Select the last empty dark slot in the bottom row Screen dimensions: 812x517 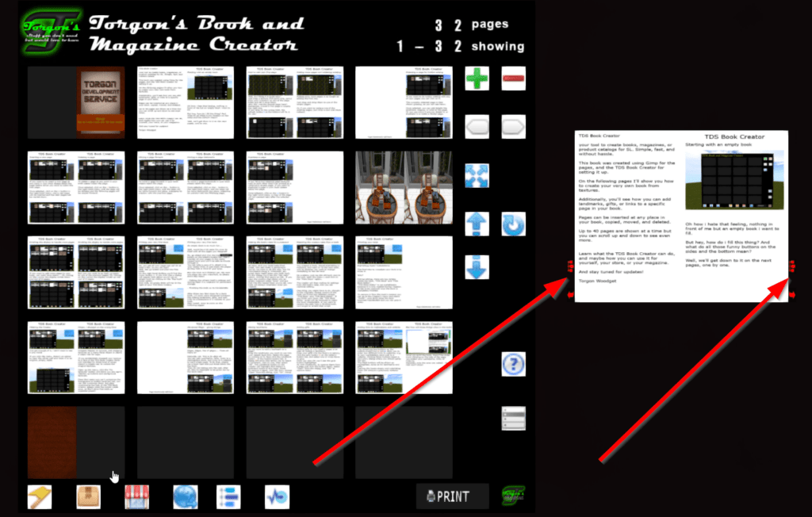click(404, 442)
